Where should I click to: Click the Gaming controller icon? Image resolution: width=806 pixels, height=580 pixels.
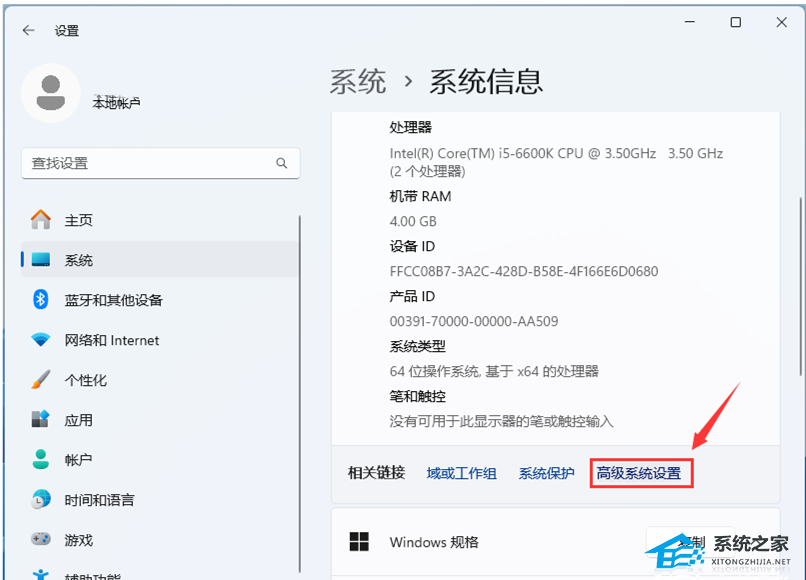[41, 540]
